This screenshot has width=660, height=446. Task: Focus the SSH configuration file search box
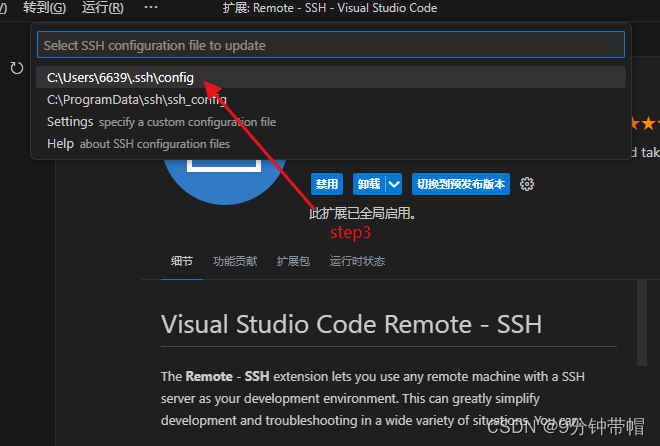[331, 45]
